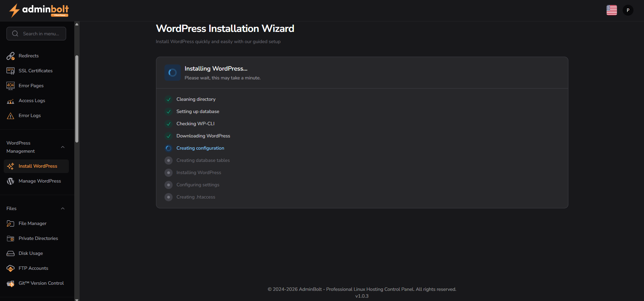644x301 pixels.
Task: Open the US flag language selector
Action: pos(611,10)
